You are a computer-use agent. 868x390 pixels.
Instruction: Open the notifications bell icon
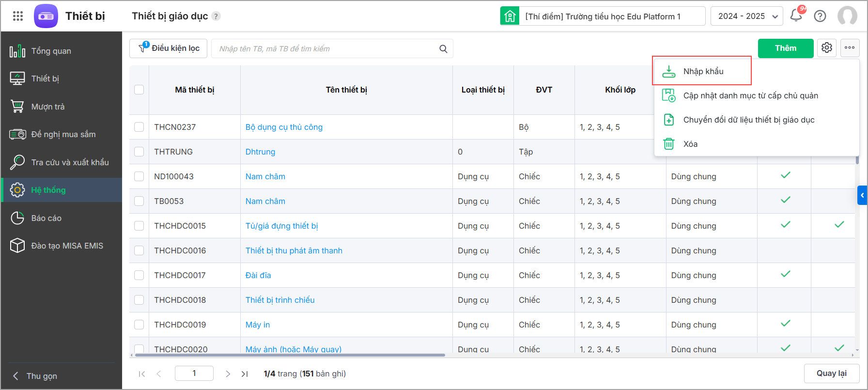796,16
